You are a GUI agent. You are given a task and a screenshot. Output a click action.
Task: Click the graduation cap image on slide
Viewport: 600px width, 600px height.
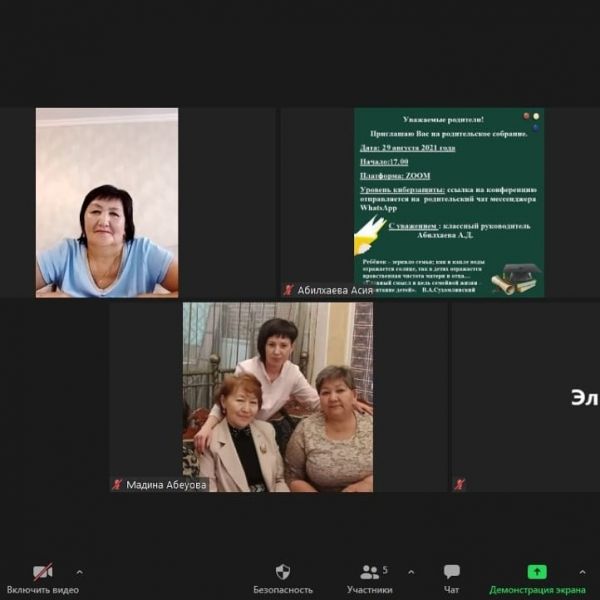(x=517, y=277)
